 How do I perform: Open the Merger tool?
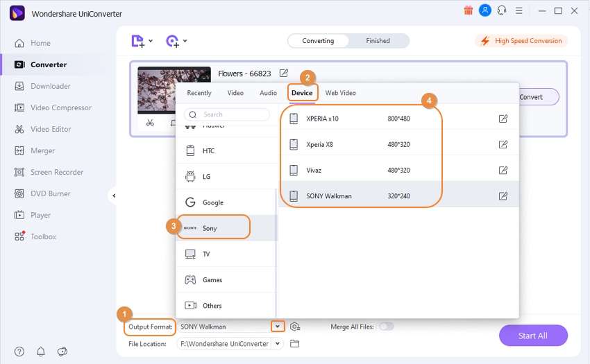(34, 150)
